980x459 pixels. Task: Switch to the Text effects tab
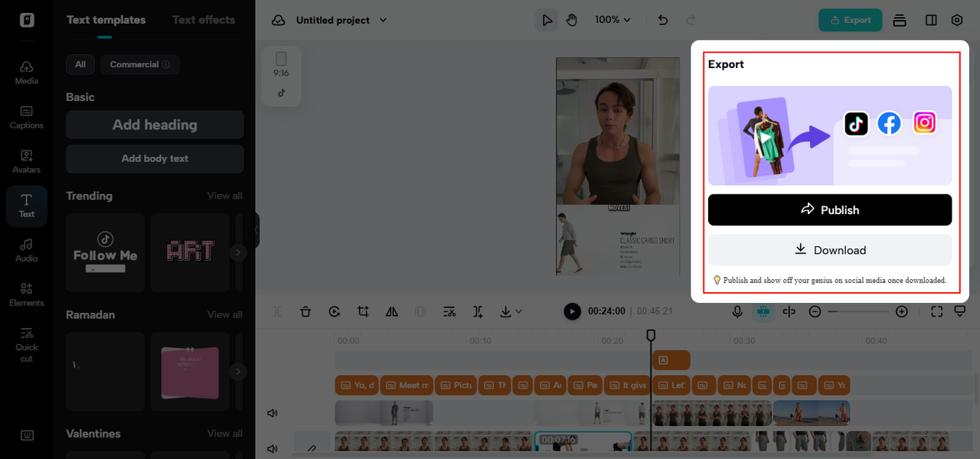[x=203, y=20]
